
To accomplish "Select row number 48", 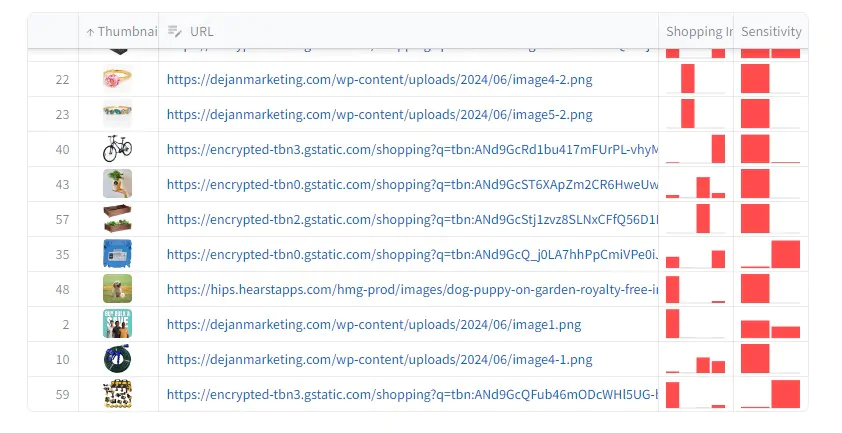I will point(62,290).
